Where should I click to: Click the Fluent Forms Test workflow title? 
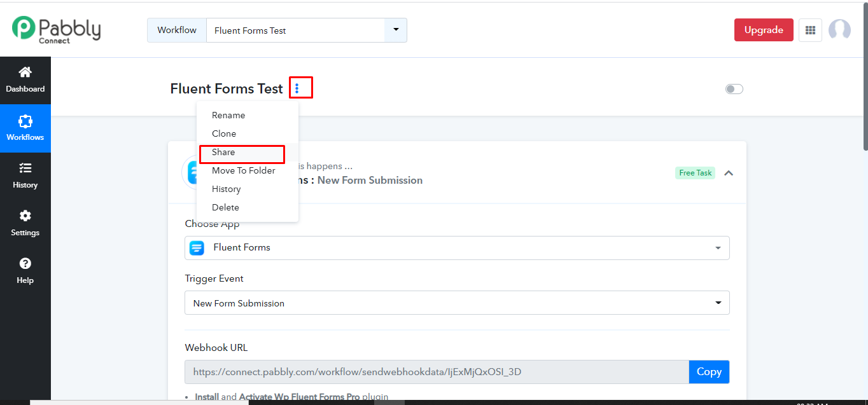click(227, 89)
